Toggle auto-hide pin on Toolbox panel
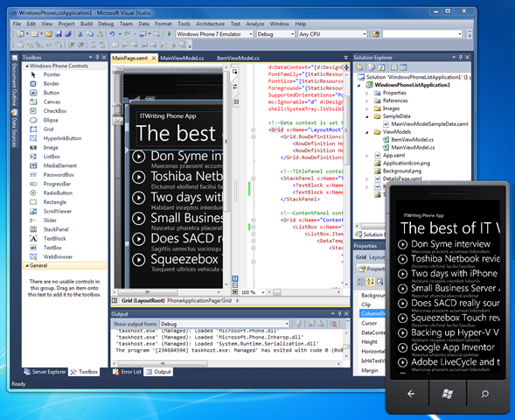This screenshot has height=420, width=515. pos(97,57)
